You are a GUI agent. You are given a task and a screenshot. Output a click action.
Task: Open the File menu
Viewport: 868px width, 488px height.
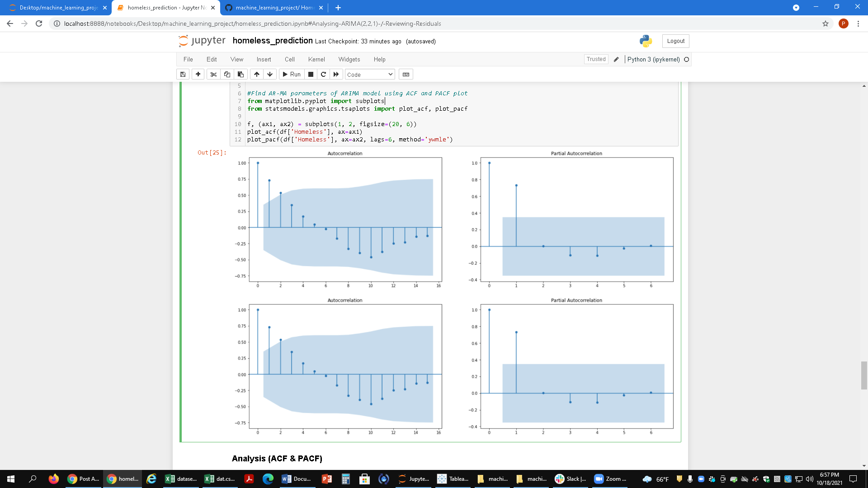tap(188, 59)
